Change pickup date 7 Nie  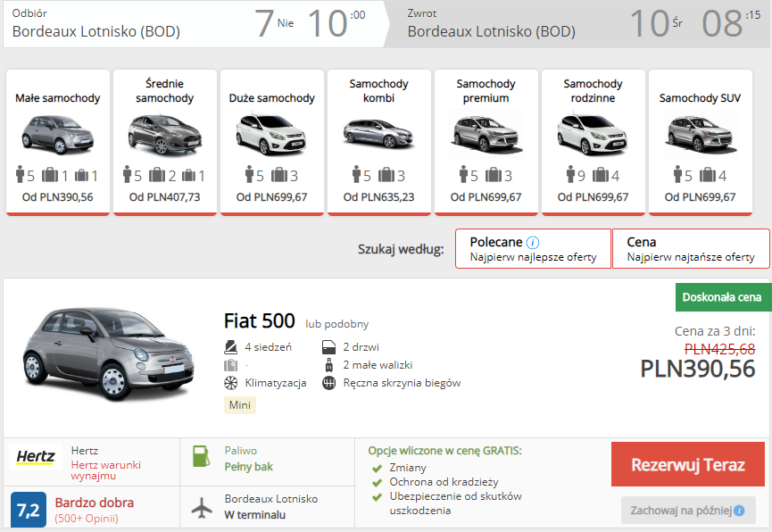[274, 23]
